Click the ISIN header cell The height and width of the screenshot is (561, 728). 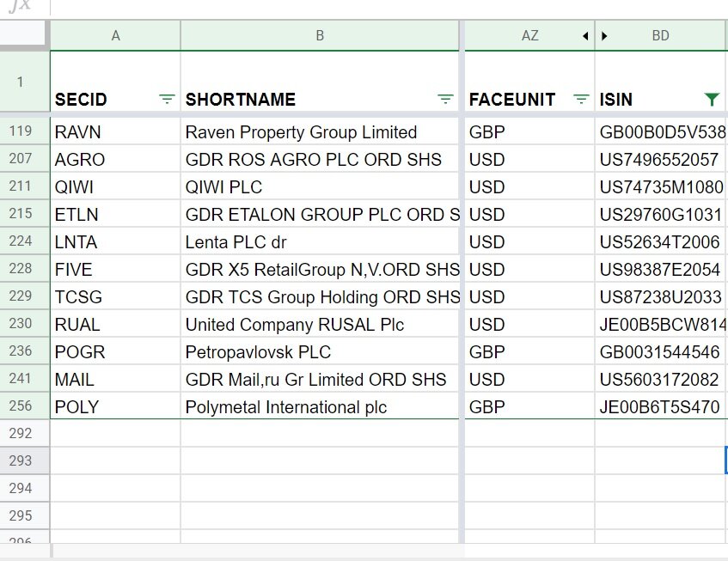click(660, 82)
